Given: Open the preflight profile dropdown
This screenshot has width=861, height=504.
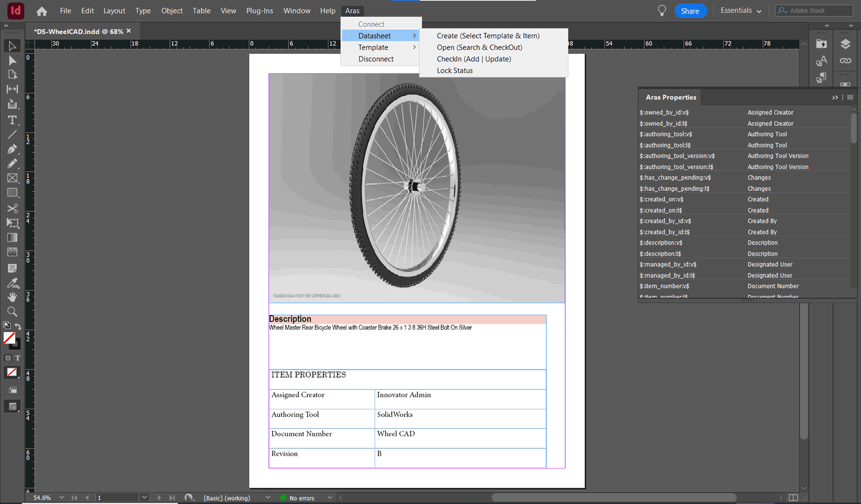Looking at the screenshot, I should (267, 498).
